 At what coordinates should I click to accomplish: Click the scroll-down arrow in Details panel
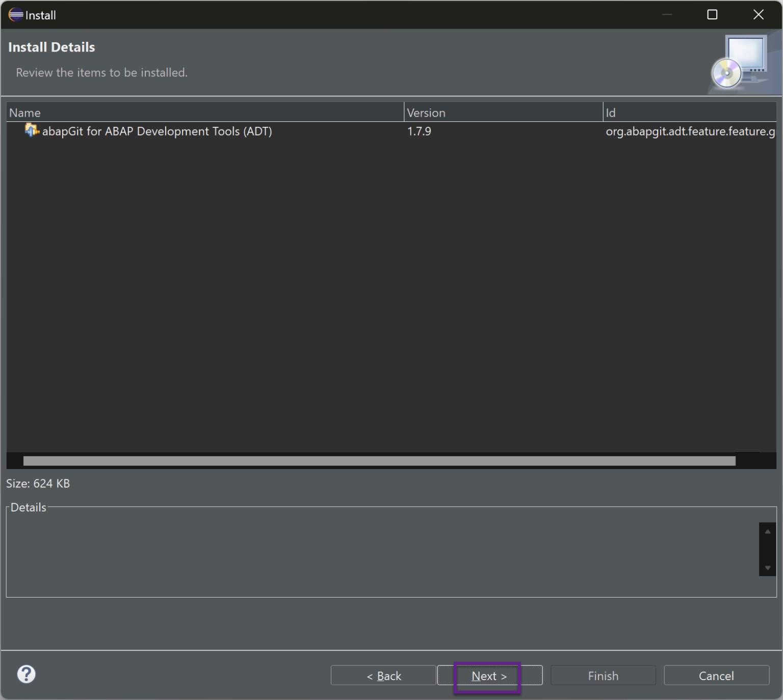[767, 566]
